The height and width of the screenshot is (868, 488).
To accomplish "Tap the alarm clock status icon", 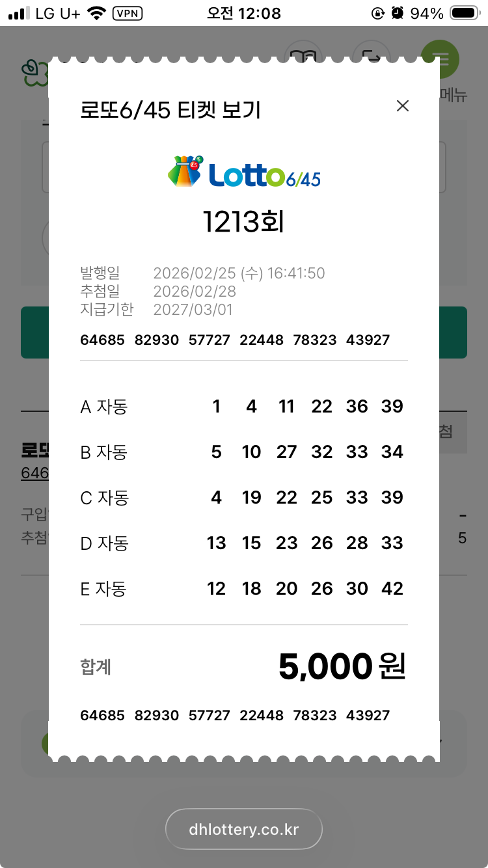I will click(398, 13).
